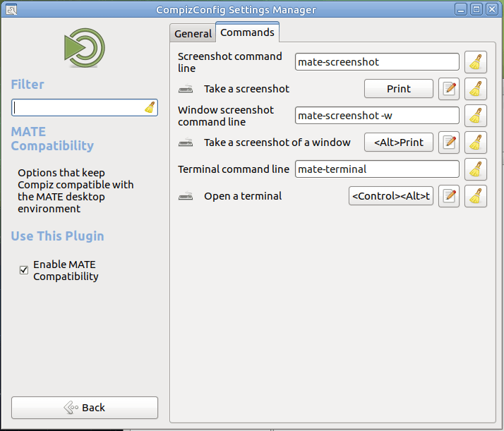Switch to the General tab
This screenshot has width=504, height=431.
[x=193, y=33]
